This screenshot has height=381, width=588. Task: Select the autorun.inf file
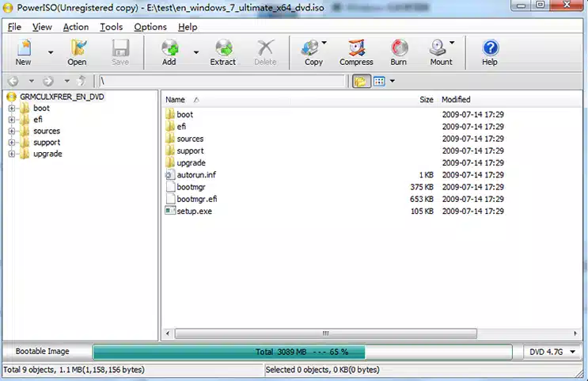point(196,175)
